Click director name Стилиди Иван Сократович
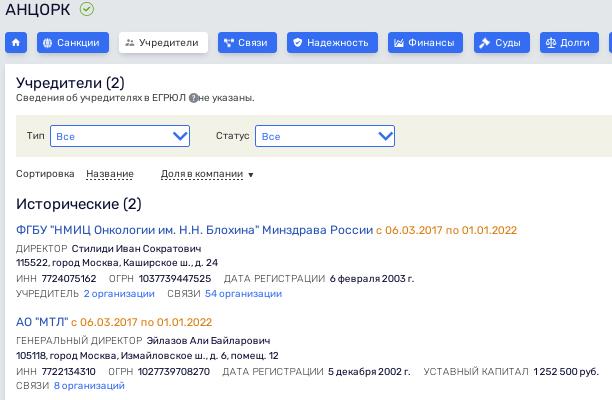 point(137,249)
